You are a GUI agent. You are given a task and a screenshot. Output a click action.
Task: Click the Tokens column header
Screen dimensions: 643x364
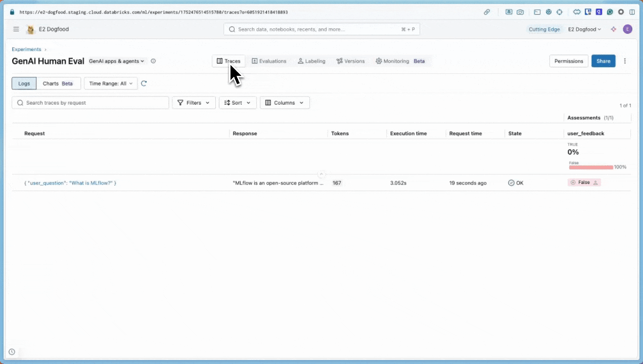(x=340, y=133)
